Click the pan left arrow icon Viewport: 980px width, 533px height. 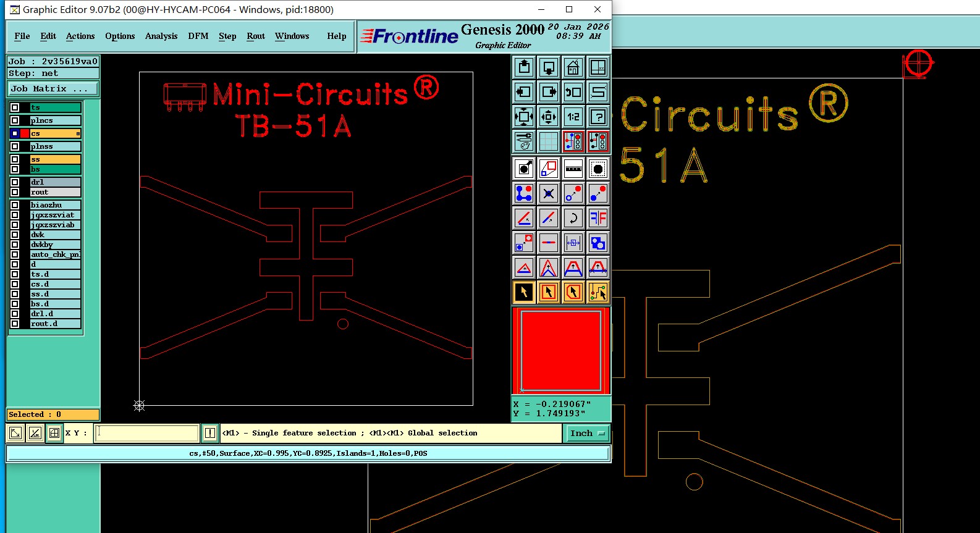[524, 92]
